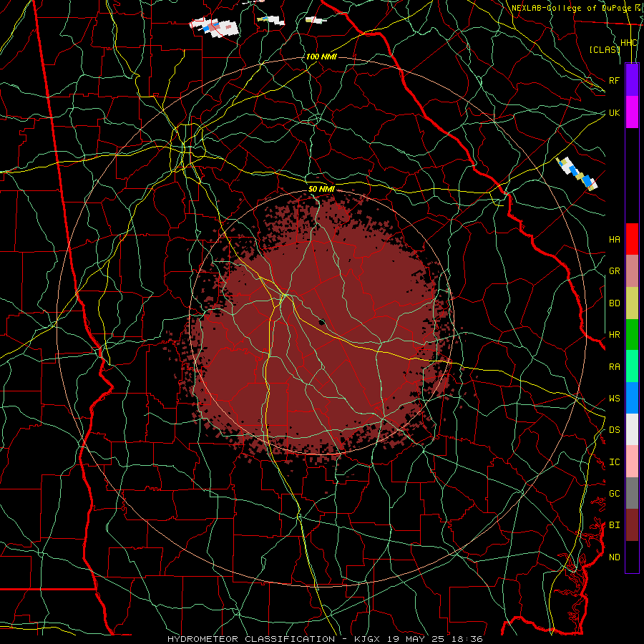The image size is (644, 644).
Task: Click the RF purple legend swatch
Action: 632,80
